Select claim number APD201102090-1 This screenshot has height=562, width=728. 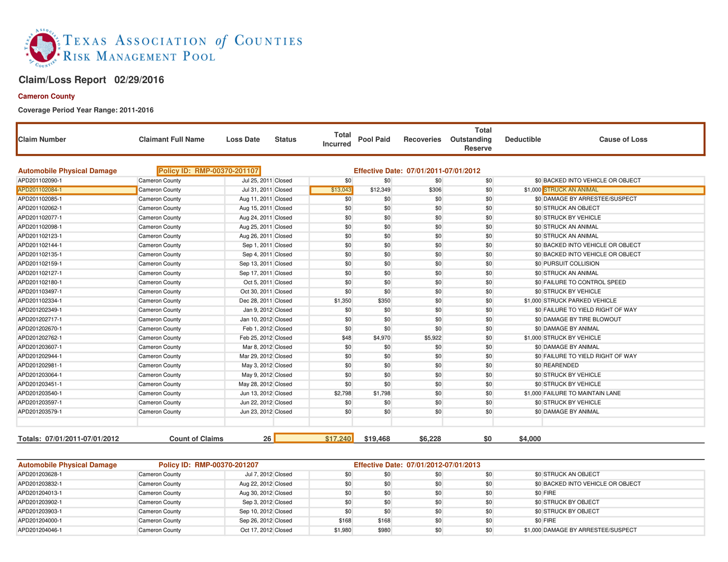[x=40, y=180]
